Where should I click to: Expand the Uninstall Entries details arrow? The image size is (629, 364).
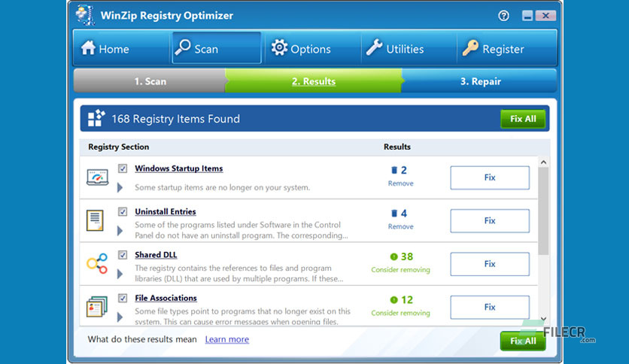click(x=120, y=230)
